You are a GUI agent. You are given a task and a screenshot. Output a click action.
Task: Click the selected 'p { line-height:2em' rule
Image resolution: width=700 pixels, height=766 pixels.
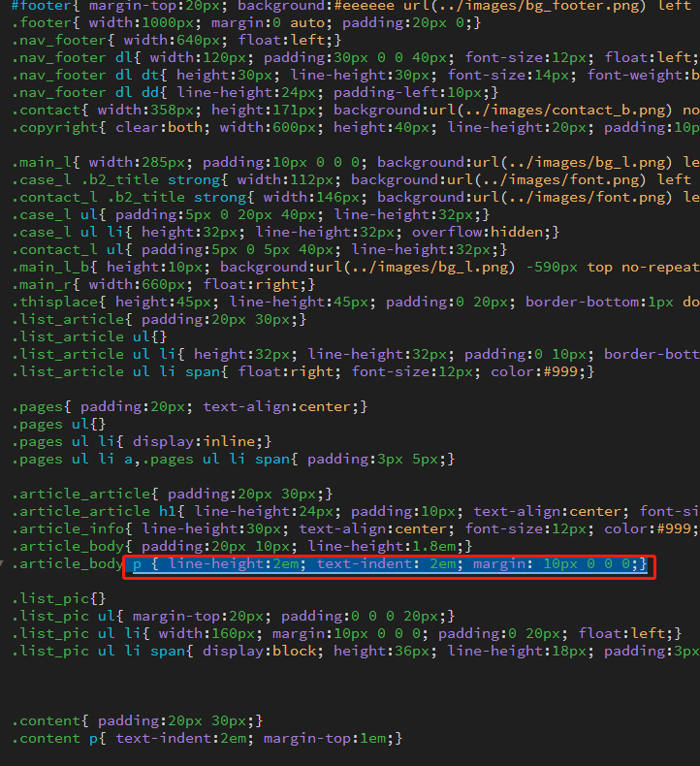click(390, 564)
